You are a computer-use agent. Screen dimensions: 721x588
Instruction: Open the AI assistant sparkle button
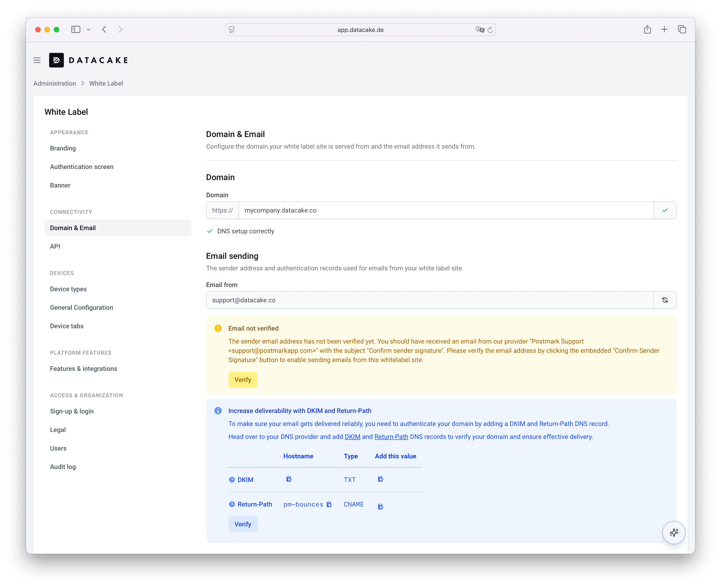click(x=674, y=532)
